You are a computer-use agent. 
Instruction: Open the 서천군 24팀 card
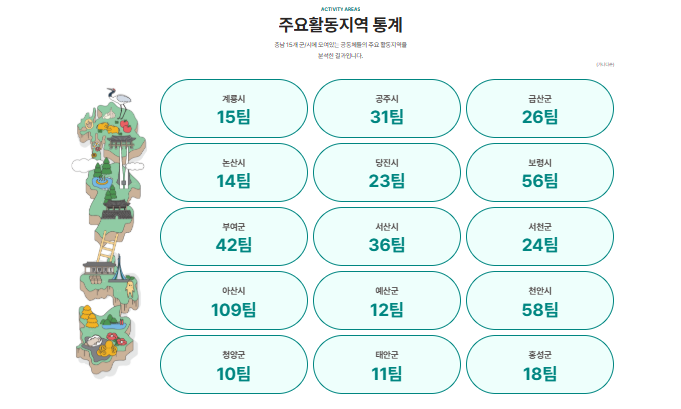[540, 237]
